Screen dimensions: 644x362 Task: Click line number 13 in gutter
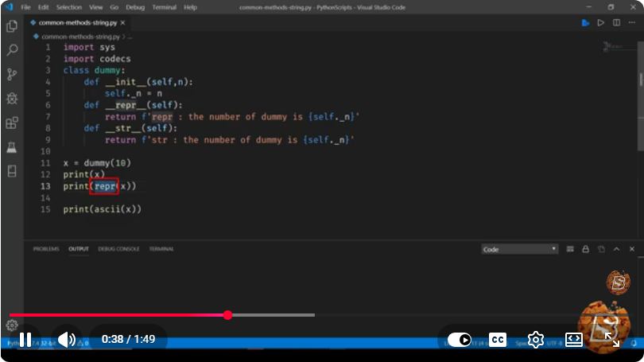(x=45, y=186)
